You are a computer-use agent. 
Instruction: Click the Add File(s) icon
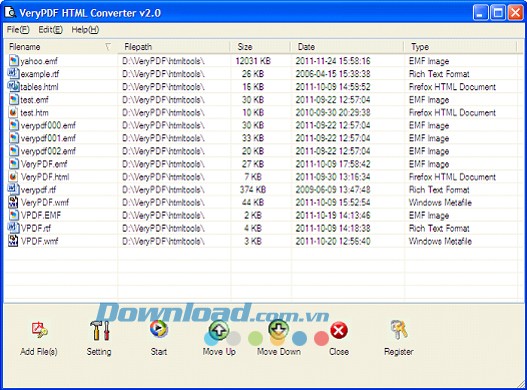point(39,330)
